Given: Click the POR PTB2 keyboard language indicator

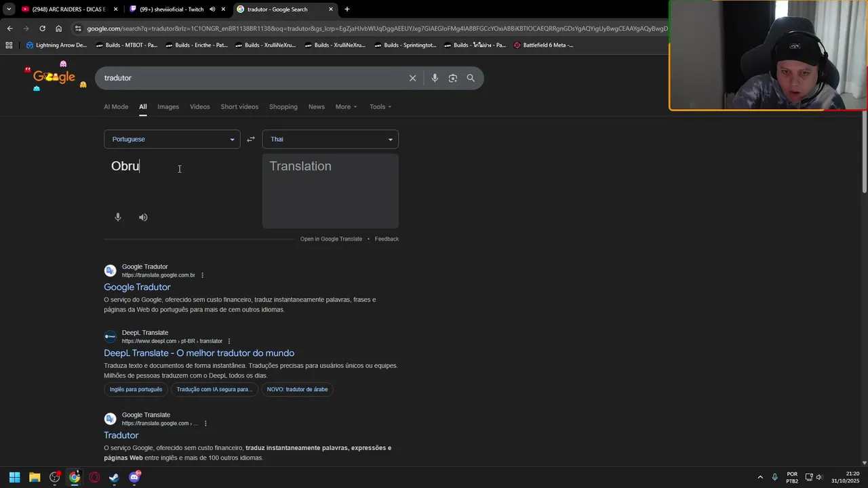Looking at the screenshot, I should (792, 477).
